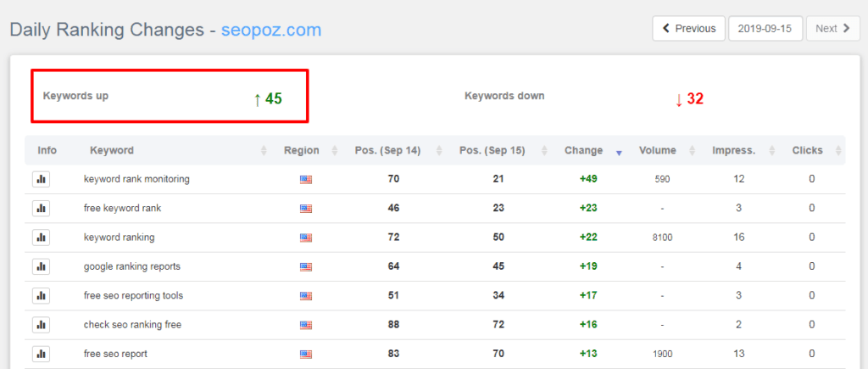Click the +19 change value
The image size is (868, 369).
588,266
